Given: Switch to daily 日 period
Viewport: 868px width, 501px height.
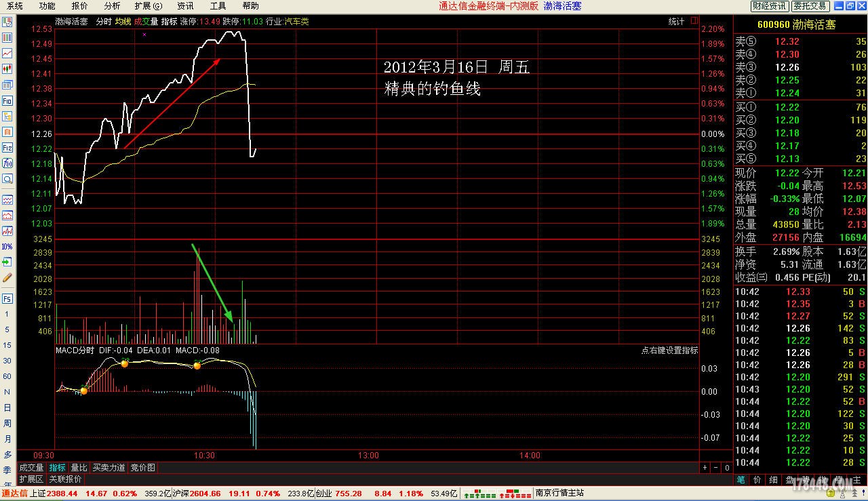Looking at the screenshot, I should pos(7,407).
